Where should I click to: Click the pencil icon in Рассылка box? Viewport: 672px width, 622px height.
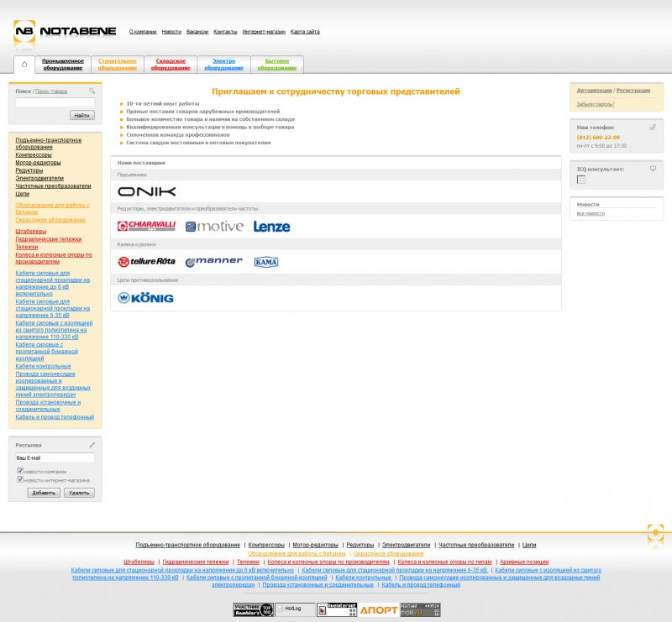(x=92, y=445)
